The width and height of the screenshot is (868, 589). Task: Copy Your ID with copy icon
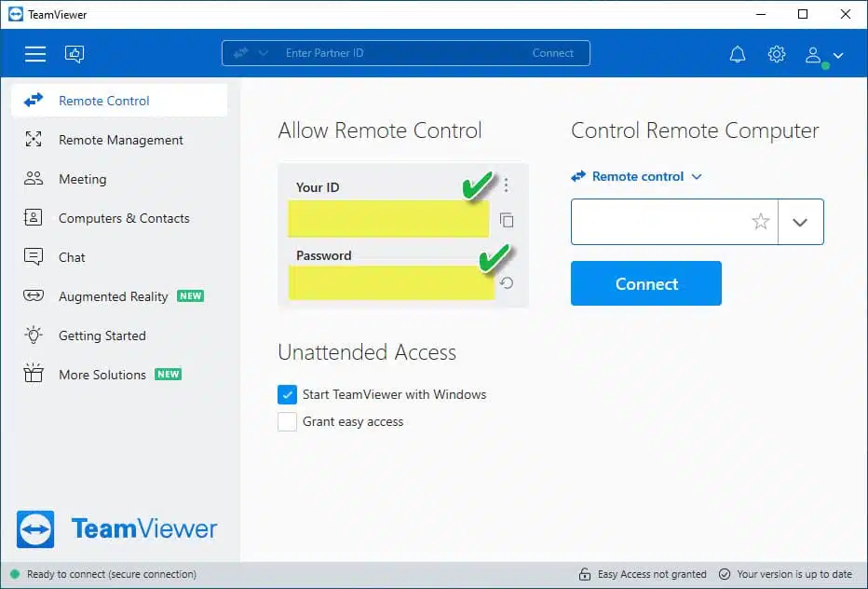507,220
